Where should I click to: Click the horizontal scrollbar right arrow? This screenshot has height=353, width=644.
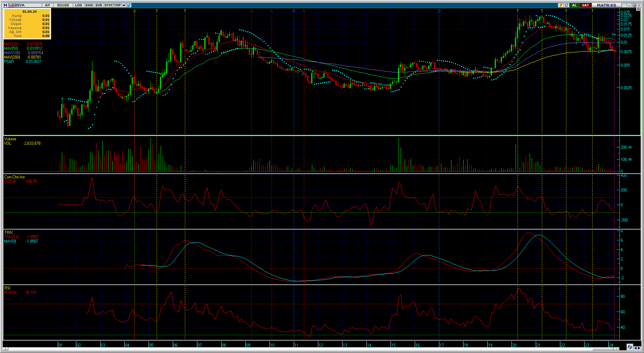617,349
